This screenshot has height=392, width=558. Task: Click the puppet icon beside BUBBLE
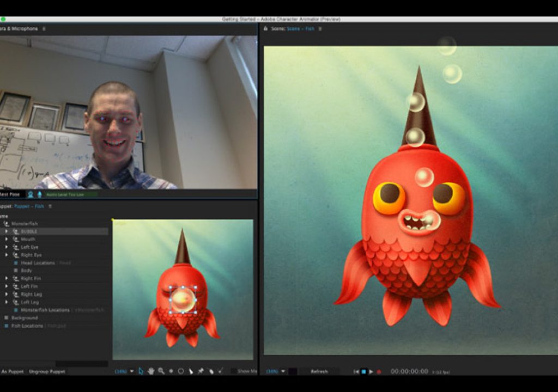[x=16, y=231]
